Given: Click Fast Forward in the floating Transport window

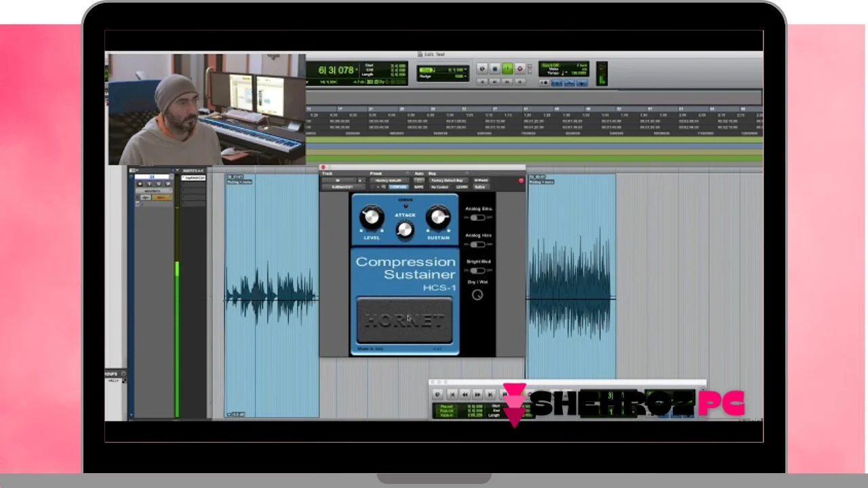Looking at the screenshot, I should coord(477,394).
